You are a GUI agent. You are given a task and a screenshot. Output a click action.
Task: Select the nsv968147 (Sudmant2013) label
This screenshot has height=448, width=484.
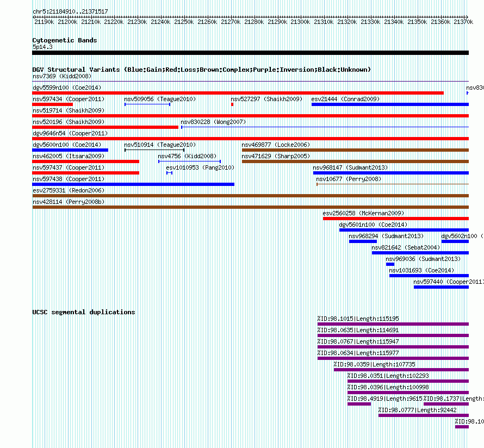click(350, 167)
